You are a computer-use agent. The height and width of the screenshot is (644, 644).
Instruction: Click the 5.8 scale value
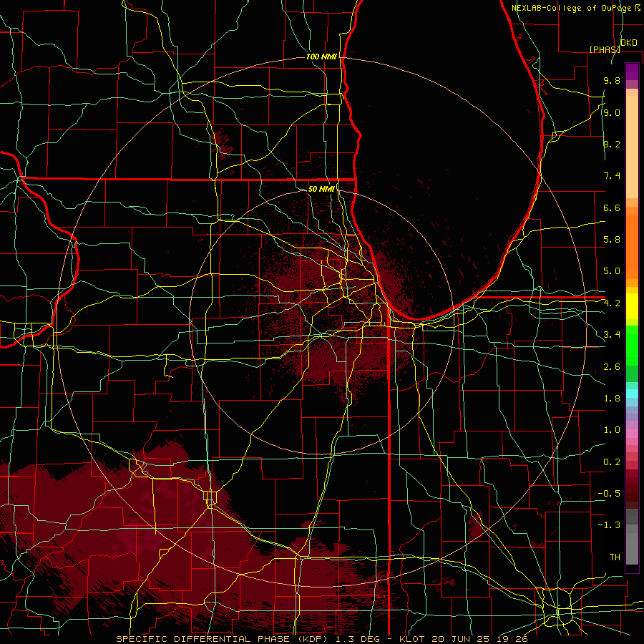[612, 240]
